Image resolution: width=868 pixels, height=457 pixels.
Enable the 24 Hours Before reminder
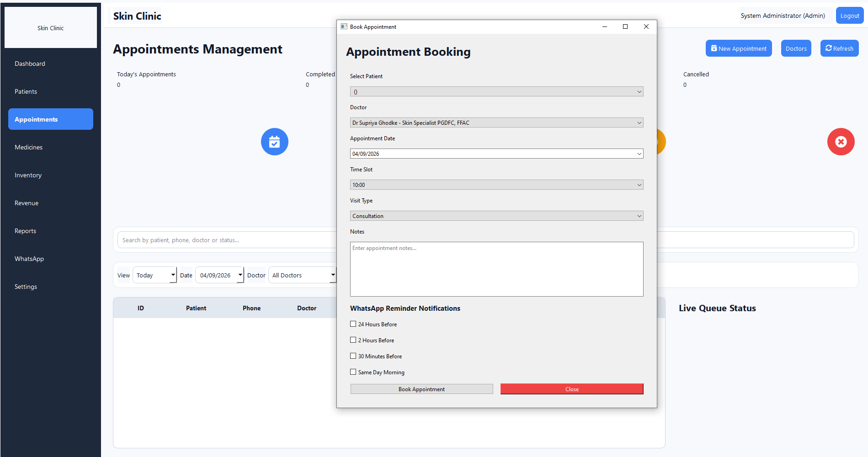pyautogui.click(x=353, y=324)
